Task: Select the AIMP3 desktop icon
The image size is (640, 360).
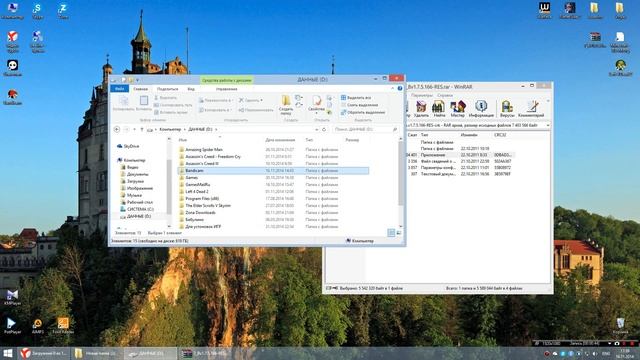Action: 38,326
